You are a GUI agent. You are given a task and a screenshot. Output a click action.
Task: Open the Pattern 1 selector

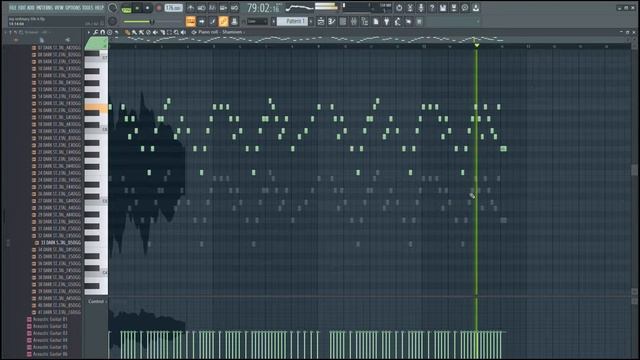[x=292, y=21]
